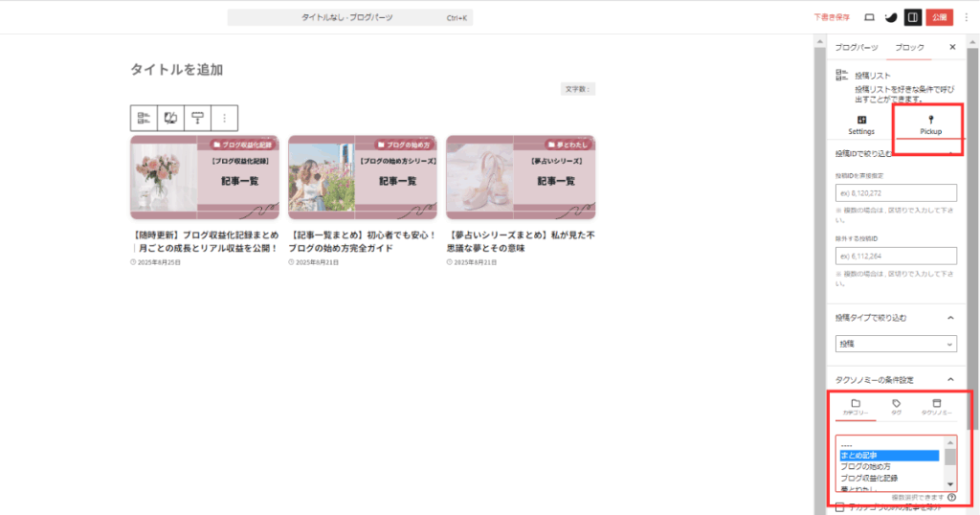Viewport: 980px width, 515px height.
Task: Collapse the 投稿タイプで絞り込む section
Action: pos(950,317)
